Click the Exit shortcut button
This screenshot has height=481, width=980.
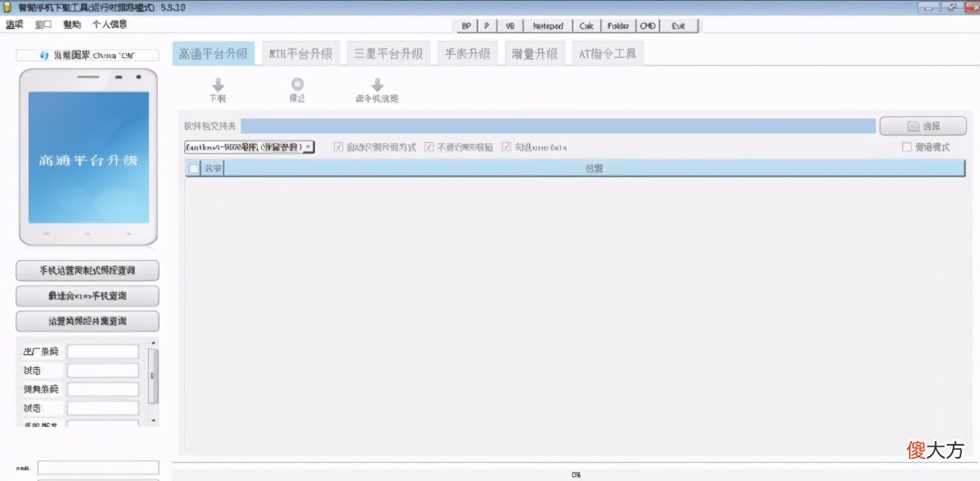[x=679, y=25]
